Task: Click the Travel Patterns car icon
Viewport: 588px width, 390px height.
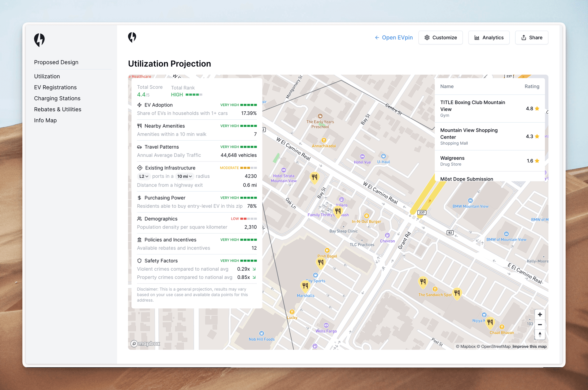Action: pos(139,147)
